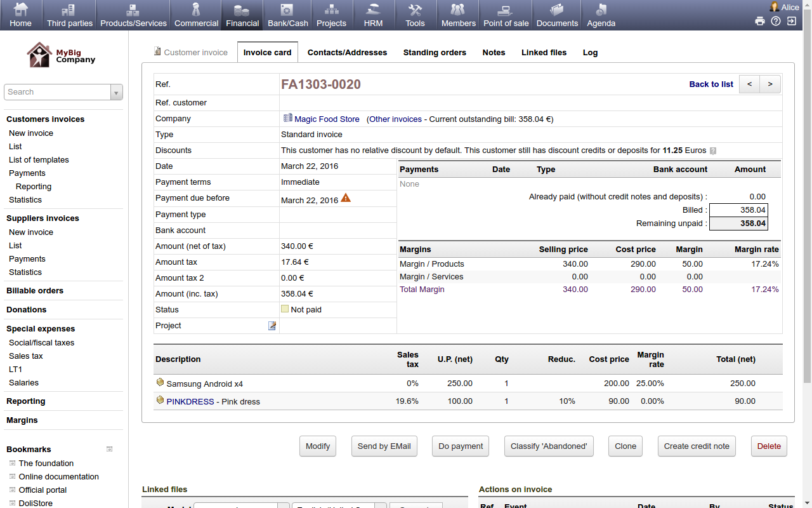This screenshot has width=812, height=508.
Task: Expand the sidebar Search dropdown arrow
Action: [116, 93]
